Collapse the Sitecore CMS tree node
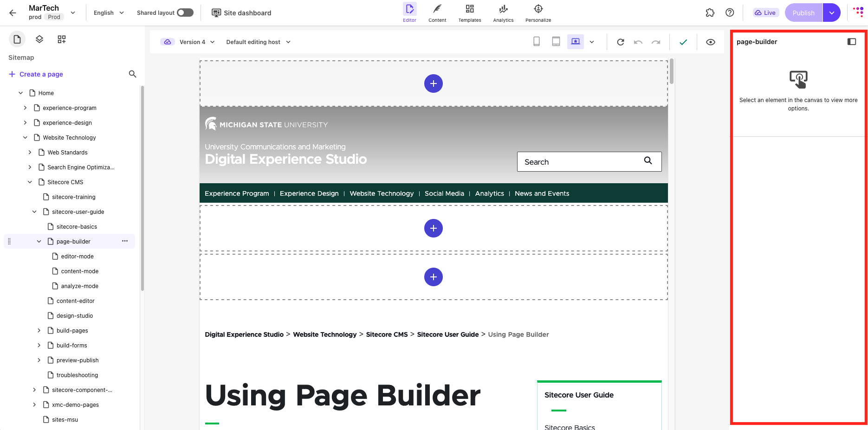The width and height of the screenshot is (868, 430). point(30,182)
